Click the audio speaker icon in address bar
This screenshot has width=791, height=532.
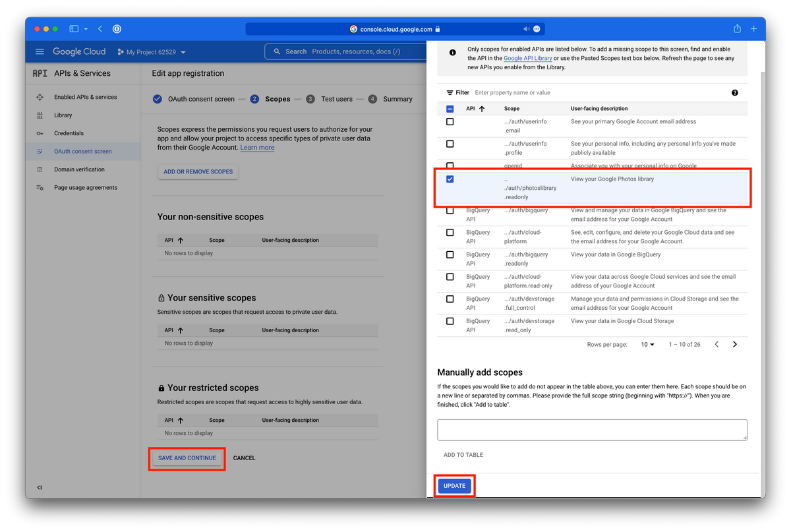tap(527, 29)
